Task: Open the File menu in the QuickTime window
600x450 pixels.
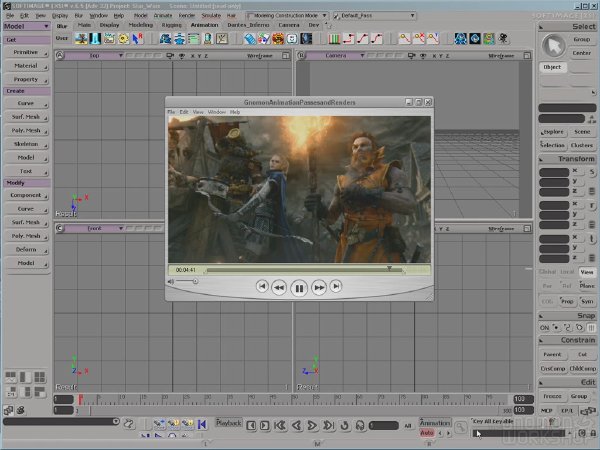Action: [171, 112]
